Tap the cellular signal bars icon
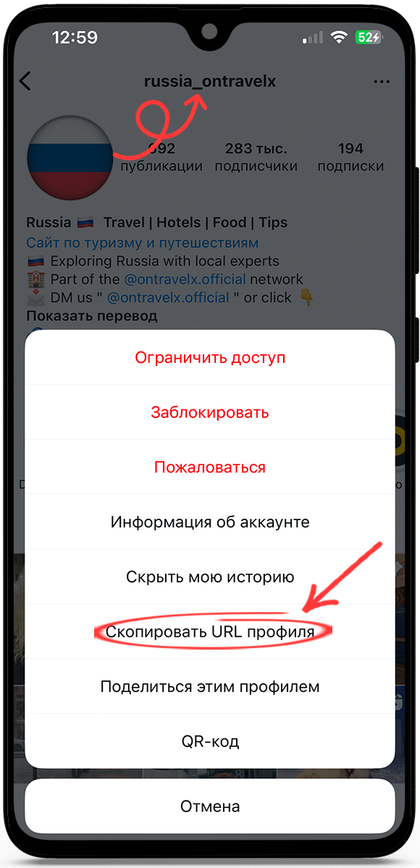This screenshot has height=868, width=420. click(x=314, y=38)
